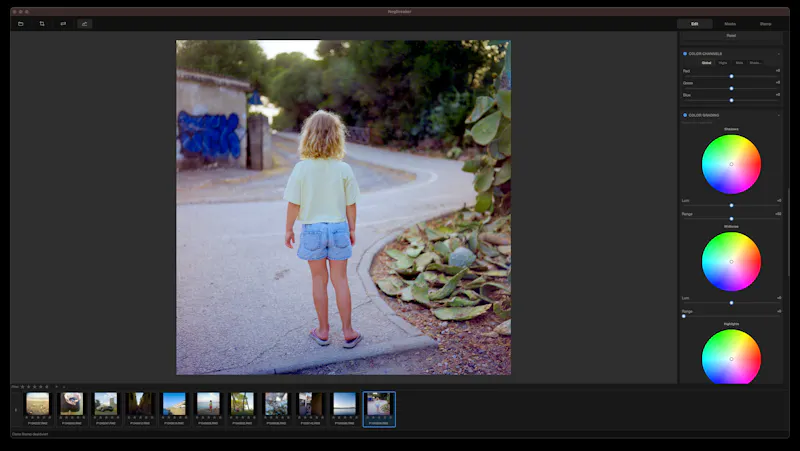Switch to the Masks tab
Viewport: 800px width, 451px height.
[x=730, y=24]
